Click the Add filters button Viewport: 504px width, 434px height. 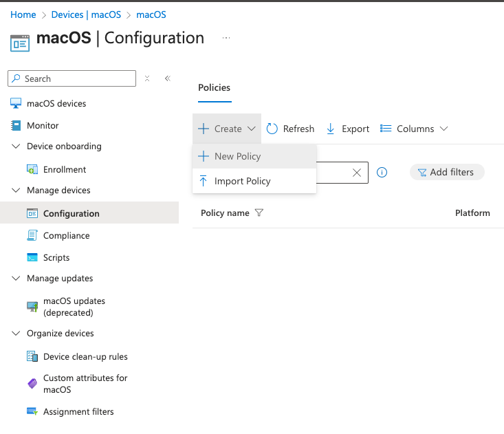point(446,173)
